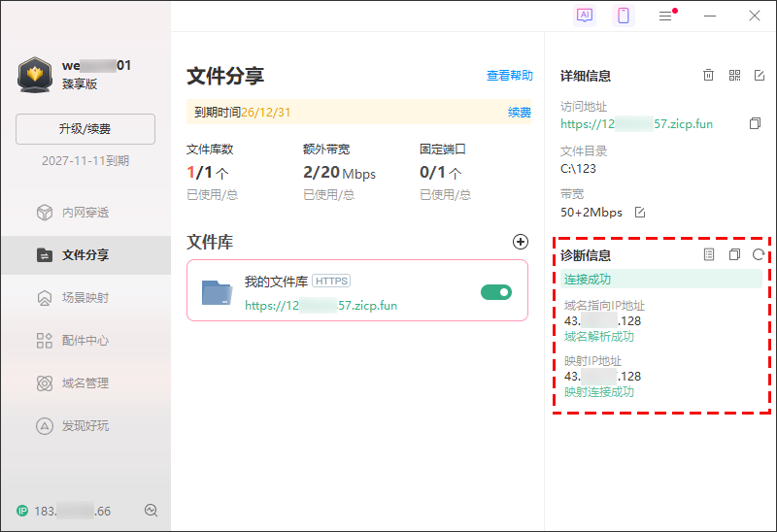The width and height of the screenshot is (777, 532).
Task: Go to 域名管理 section
Action: click(x=85, y=383)
